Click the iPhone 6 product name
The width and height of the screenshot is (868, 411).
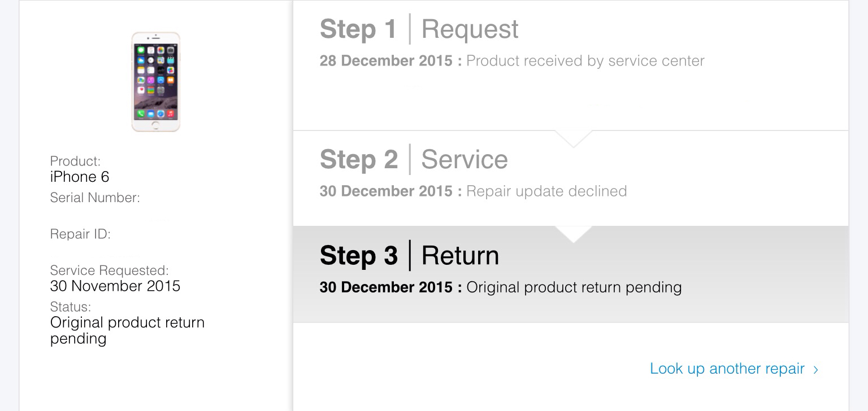tap(80, 177)
